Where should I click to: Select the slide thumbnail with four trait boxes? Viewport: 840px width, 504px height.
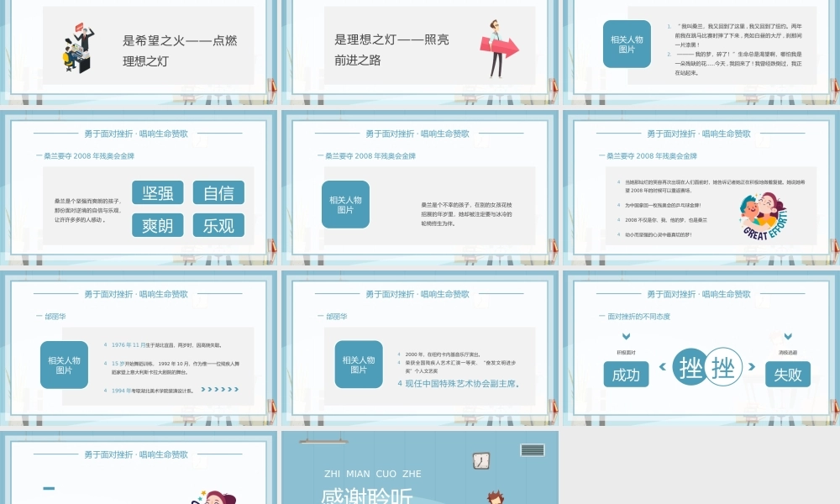[x=139, y=188]
